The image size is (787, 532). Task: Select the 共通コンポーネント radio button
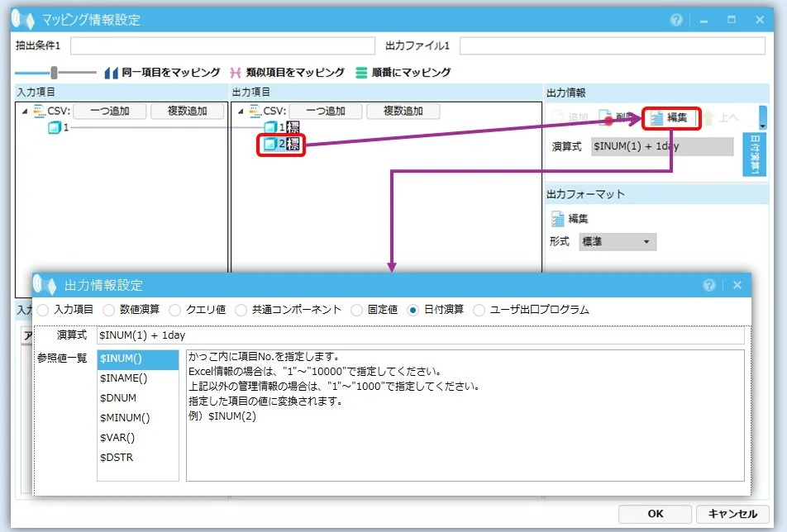coord(241,310)
